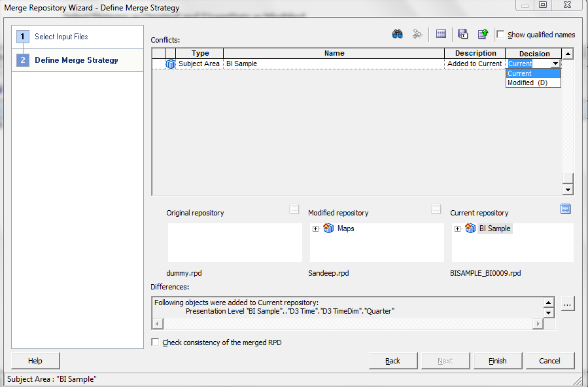Click the save decisions to CSV icon

[x=464, y=33]
